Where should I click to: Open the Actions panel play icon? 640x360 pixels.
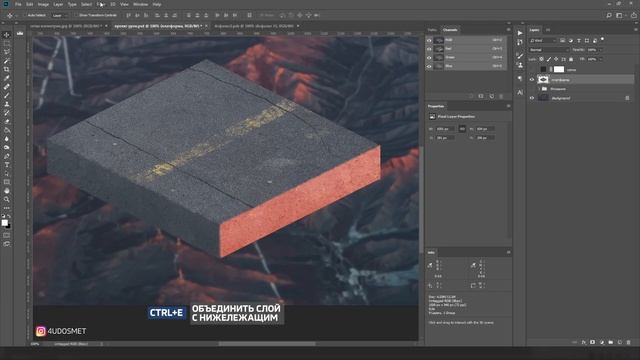click(x=520, y=33)
